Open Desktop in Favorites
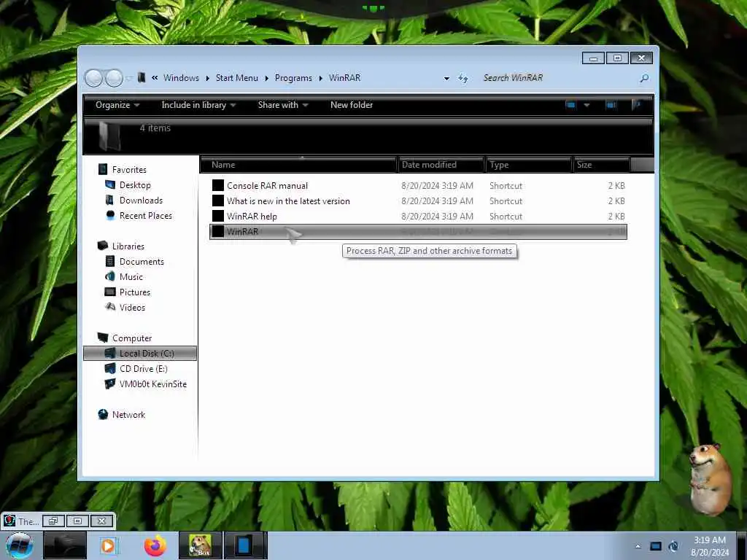 coord(135,184)
